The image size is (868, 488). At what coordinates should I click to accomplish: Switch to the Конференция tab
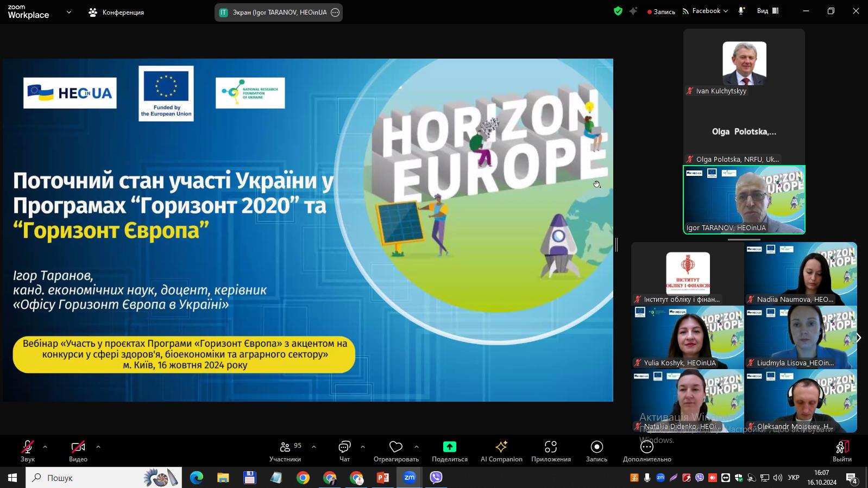[x=116, y=12]
